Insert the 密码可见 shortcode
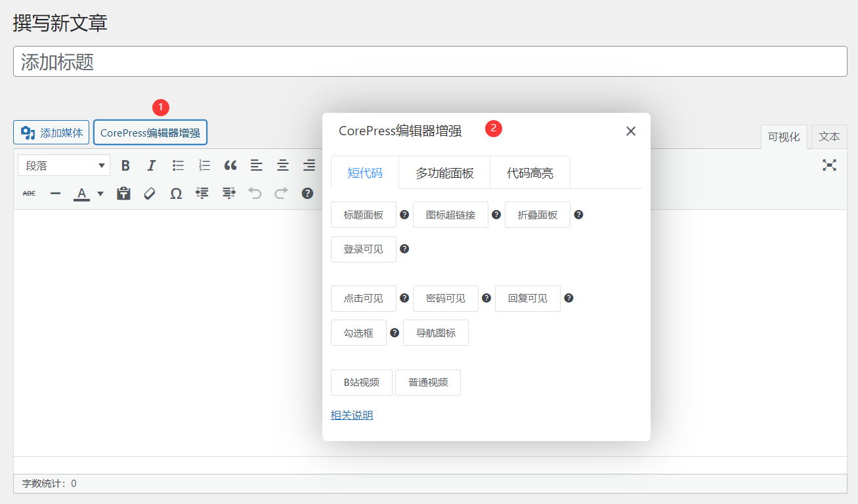The image size is (858, 504). (x=446, y=299)
